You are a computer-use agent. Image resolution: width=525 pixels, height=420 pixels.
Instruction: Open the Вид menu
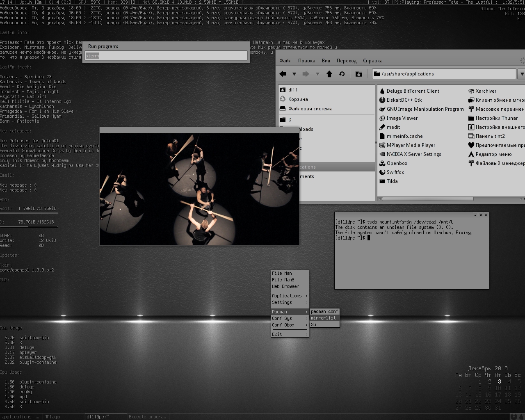[326, 61]
